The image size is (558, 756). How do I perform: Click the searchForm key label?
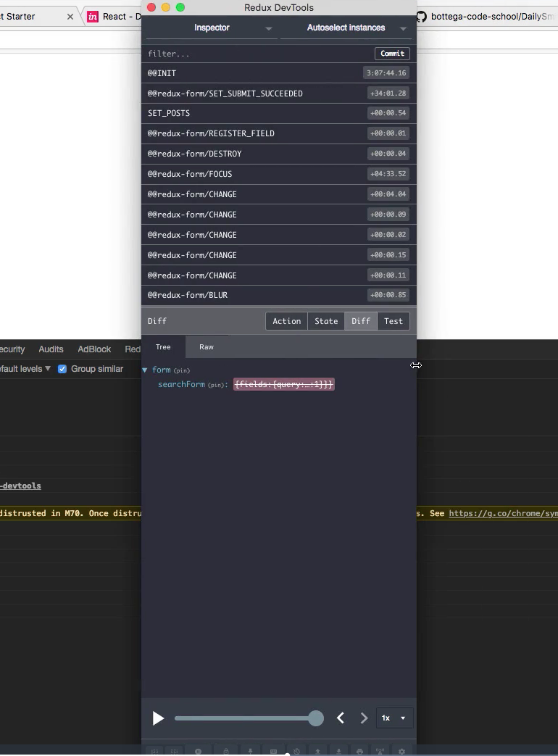[181, 384]
